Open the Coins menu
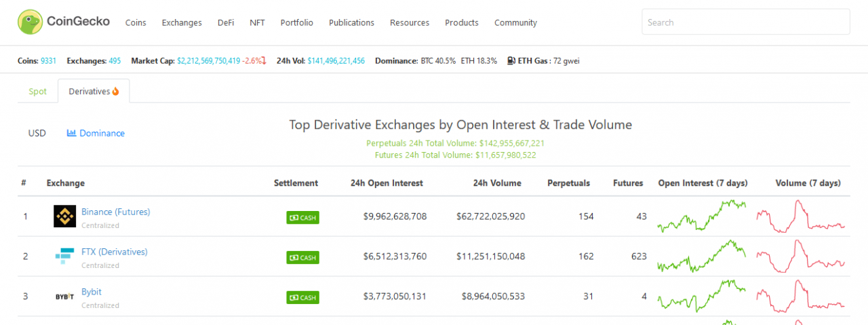 [136, 22]
